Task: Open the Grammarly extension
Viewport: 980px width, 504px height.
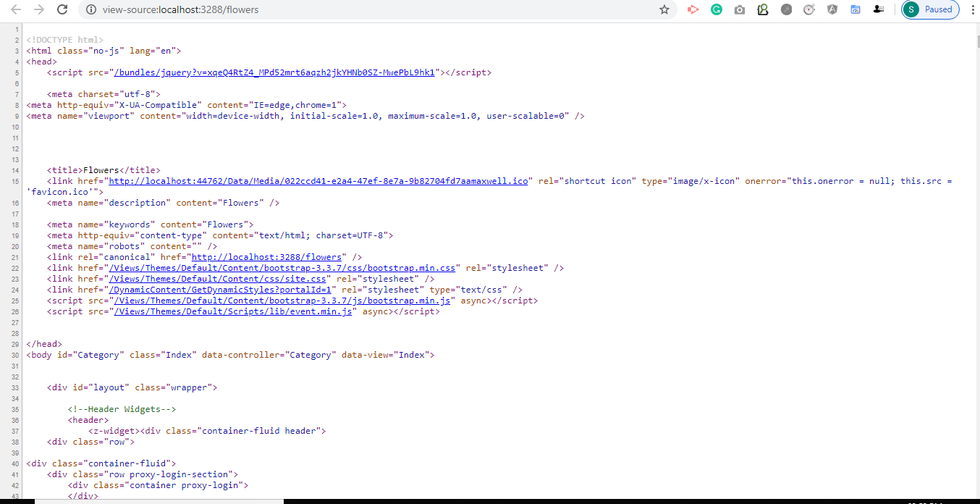Action: click(x=717, y=9)
